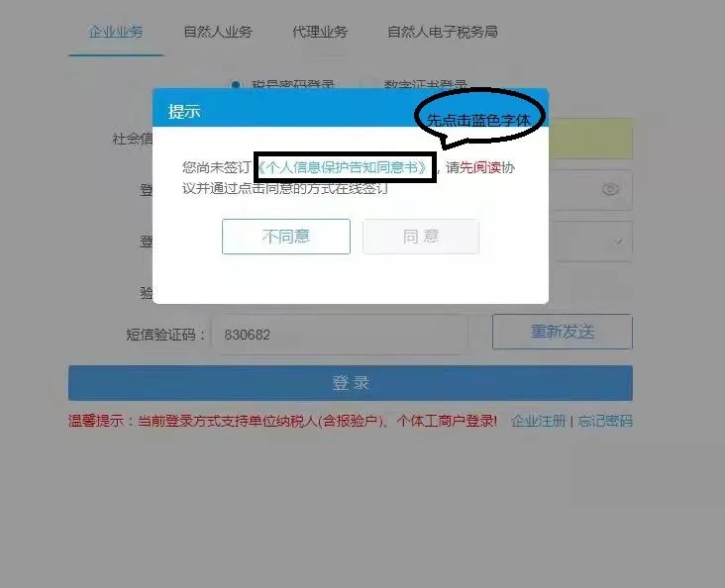The image size is (725, 588).
Task: Click the yellow highlighted input field
Action: [x=590, y=139]
